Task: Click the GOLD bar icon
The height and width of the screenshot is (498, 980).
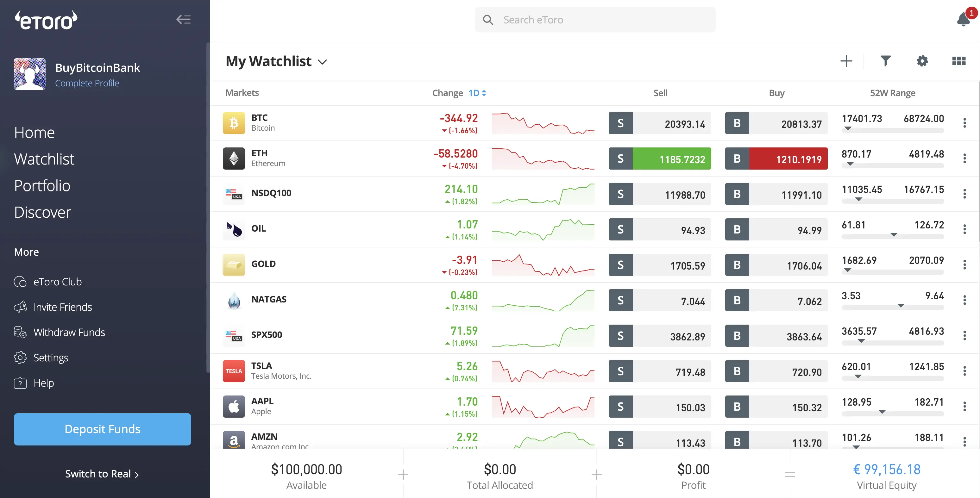Action: (x=234, y=264)
